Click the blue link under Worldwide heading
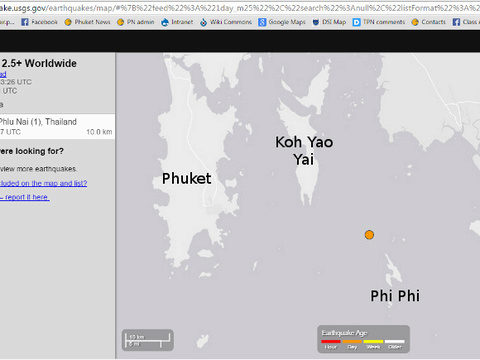This screenshot has width=480, height=360. 3,74
